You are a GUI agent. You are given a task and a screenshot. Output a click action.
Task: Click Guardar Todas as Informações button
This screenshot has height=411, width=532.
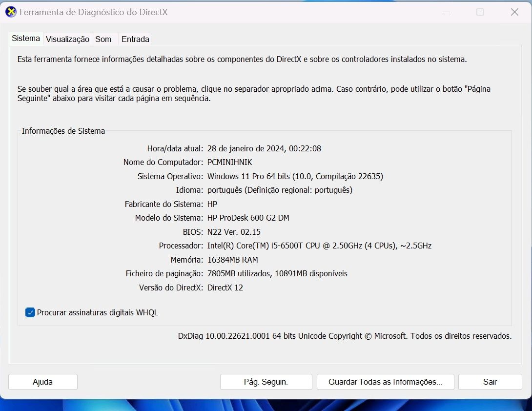click(x=386, y=382)
